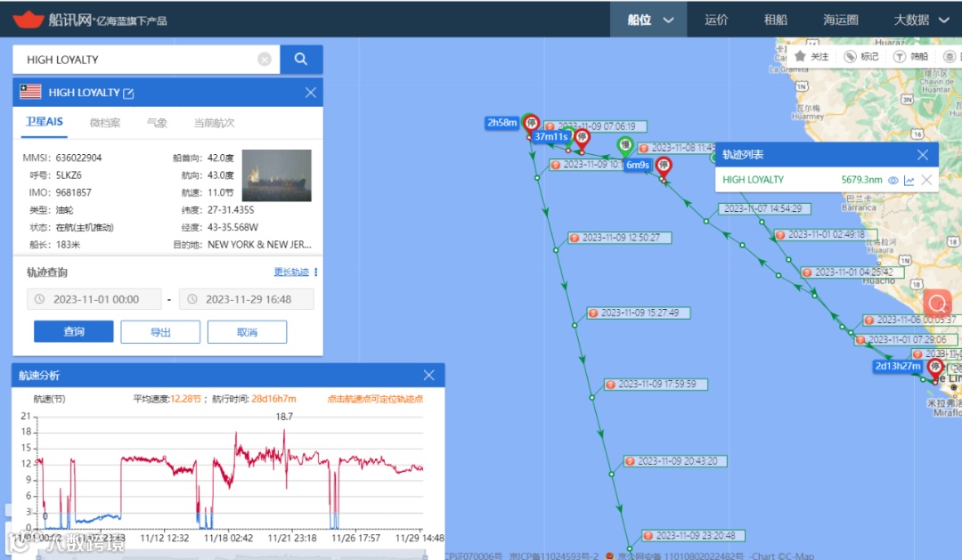
Task: Click end time field 2023-11-29 16:48
Action: tap(247, 299)
